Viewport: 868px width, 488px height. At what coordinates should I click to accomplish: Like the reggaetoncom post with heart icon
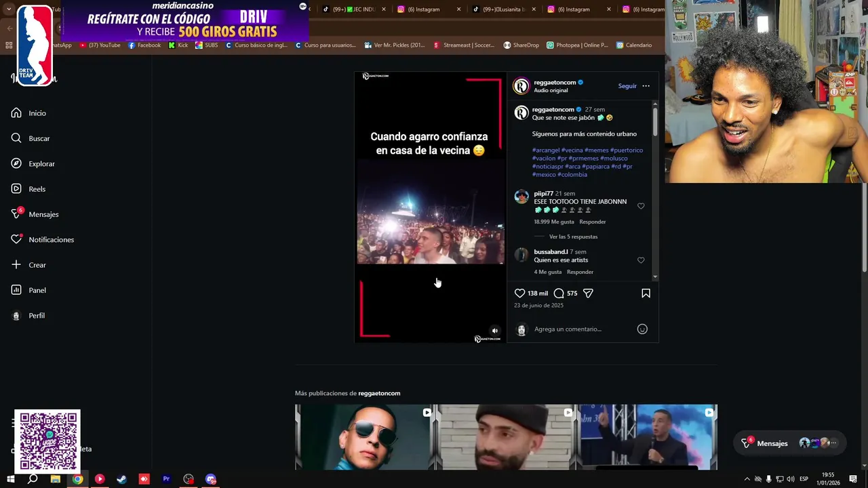point(519,293)
